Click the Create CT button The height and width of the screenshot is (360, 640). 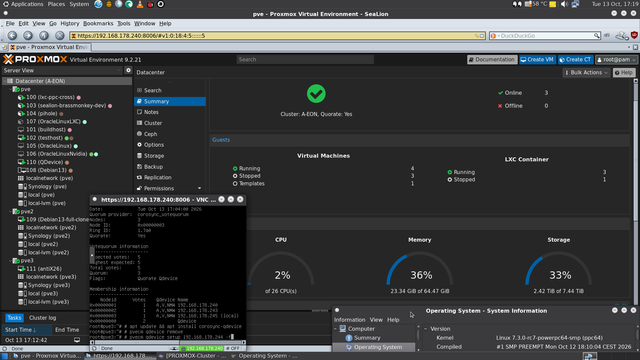pyautogui.click(x=576, y=60)
